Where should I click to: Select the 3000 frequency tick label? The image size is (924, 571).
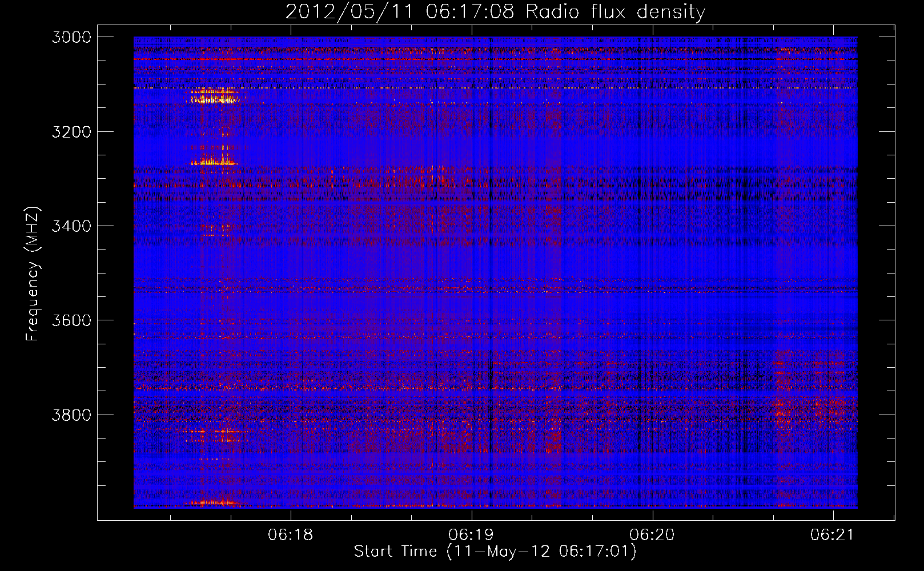point(71,37)
